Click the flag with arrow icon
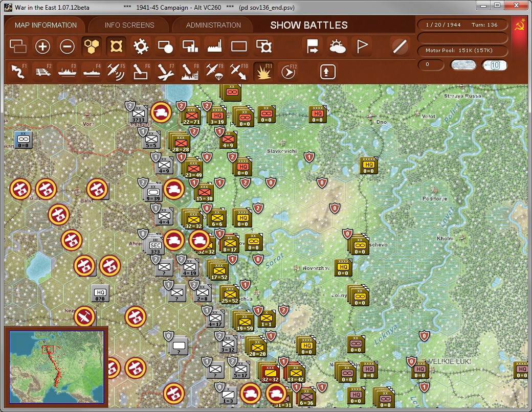Image resolution: width=532 pixels, height=412 pixels. [x=312, y=47]
